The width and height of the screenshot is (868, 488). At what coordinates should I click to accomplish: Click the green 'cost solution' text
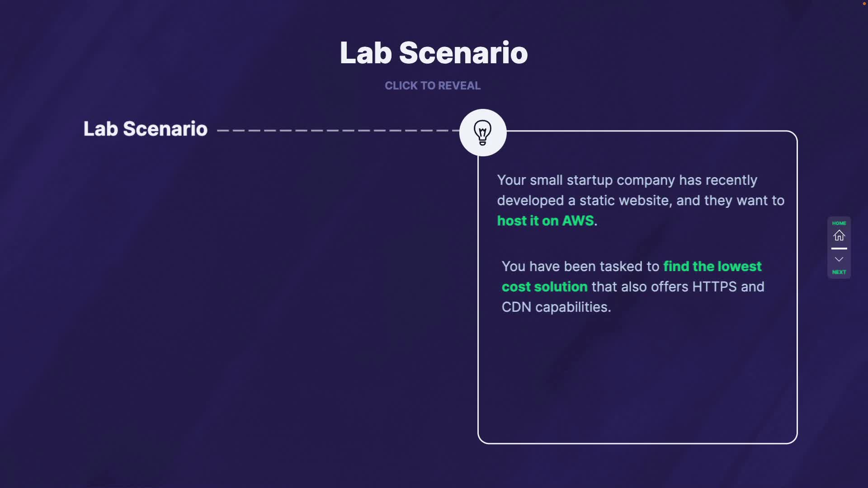pos(545,287)
